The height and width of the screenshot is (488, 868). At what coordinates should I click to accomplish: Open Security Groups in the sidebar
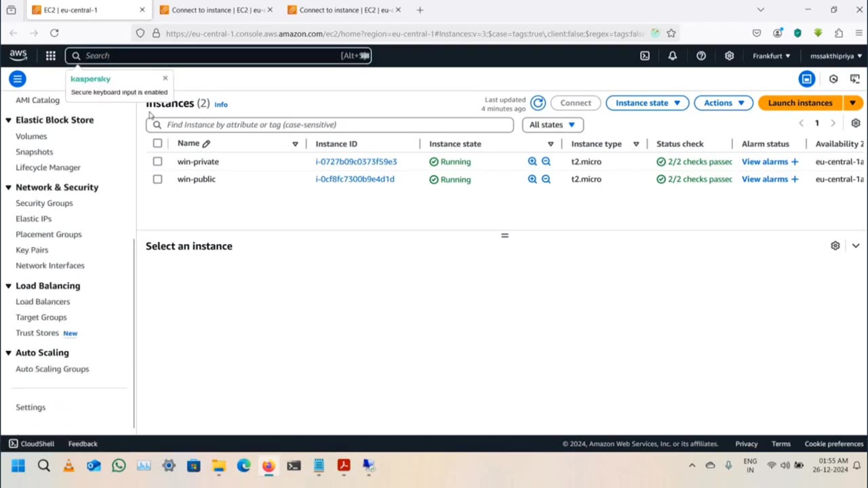point(44,203)
